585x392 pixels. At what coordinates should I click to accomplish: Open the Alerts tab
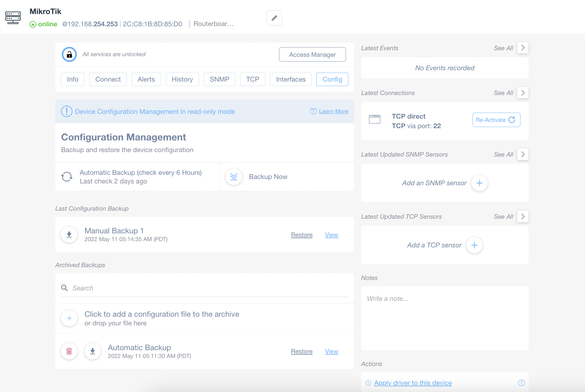(x=146, y=79)
